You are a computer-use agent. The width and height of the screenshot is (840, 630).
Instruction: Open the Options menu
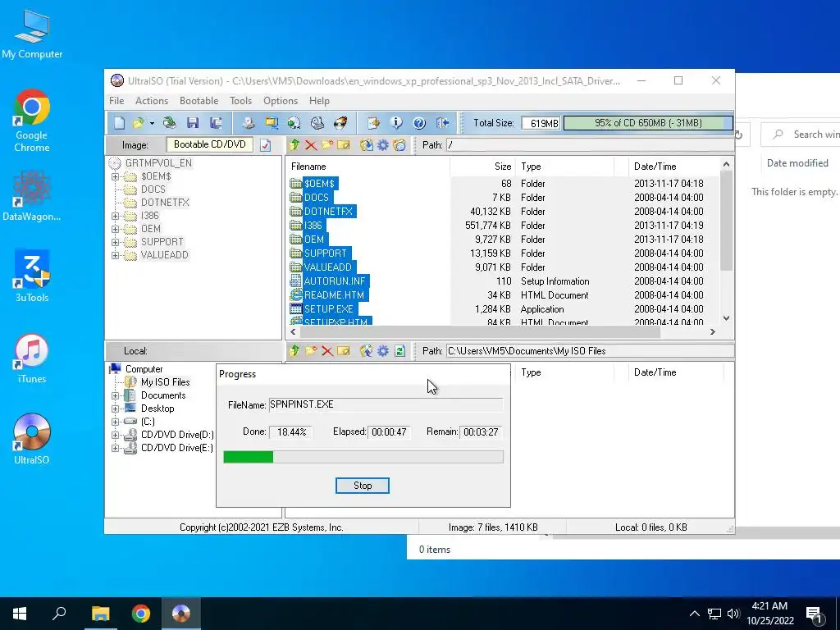281,101
